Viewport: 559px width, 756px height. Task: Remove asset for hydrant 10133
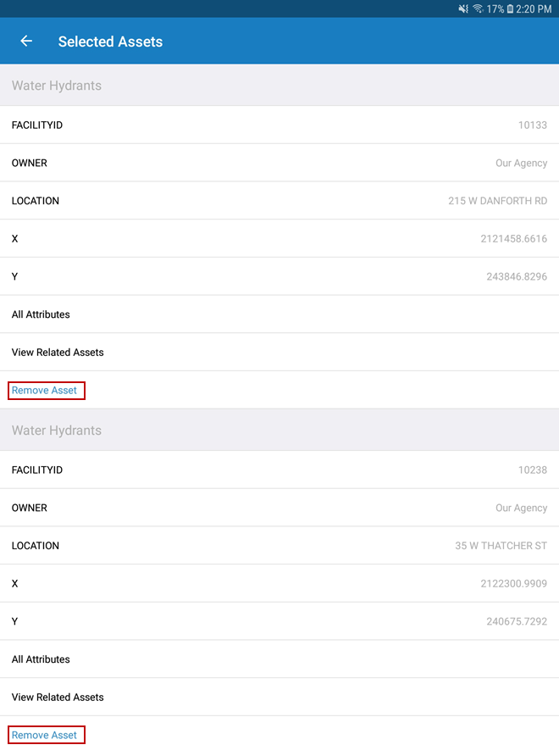(45, 391)
